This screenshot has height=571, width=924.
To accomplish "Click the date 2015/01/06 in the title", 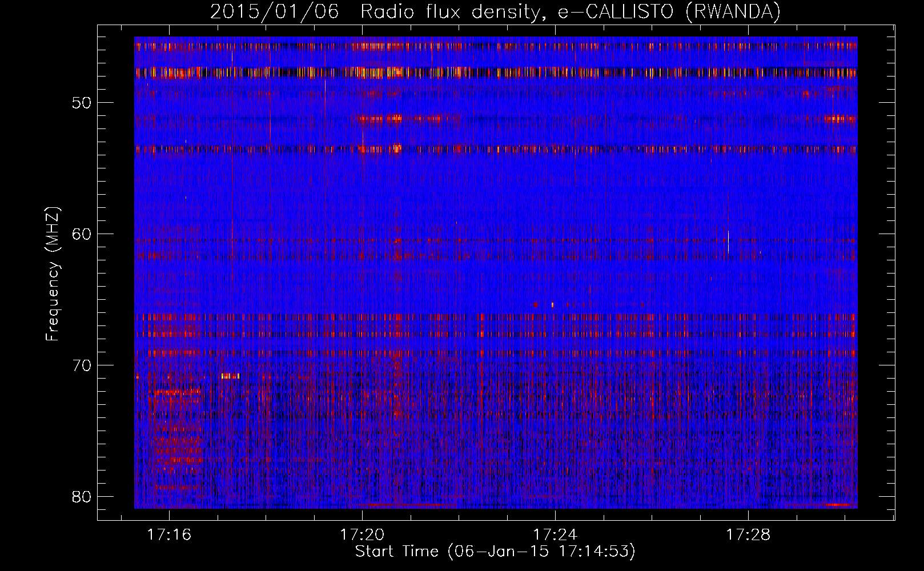I will click(x=275, y=12).
